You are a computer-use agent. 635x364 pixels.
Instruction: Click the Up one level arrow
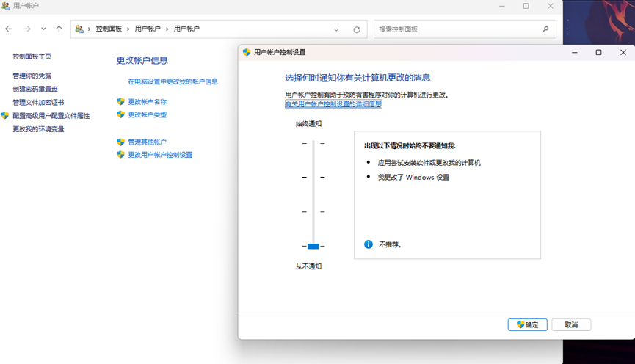point(59,29)
